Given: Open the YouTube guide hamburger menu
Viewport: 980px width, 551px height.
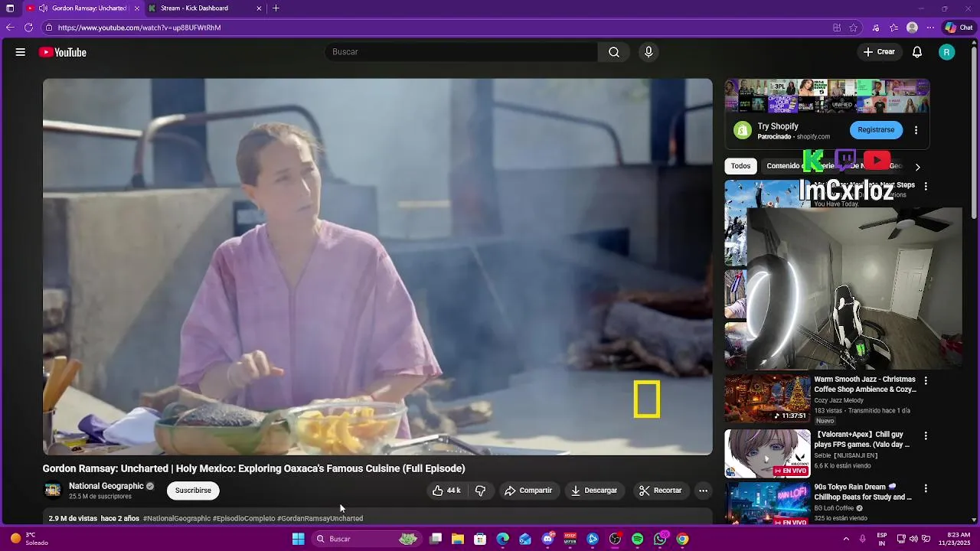Looking at the screenshot, I should 21,52.
